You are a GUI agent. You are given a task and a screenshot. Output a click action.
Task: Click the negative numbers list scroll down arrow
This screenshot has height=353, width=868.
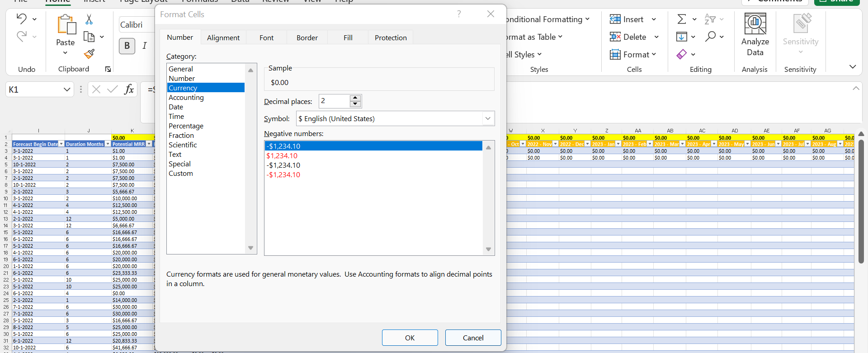(488, 249)
